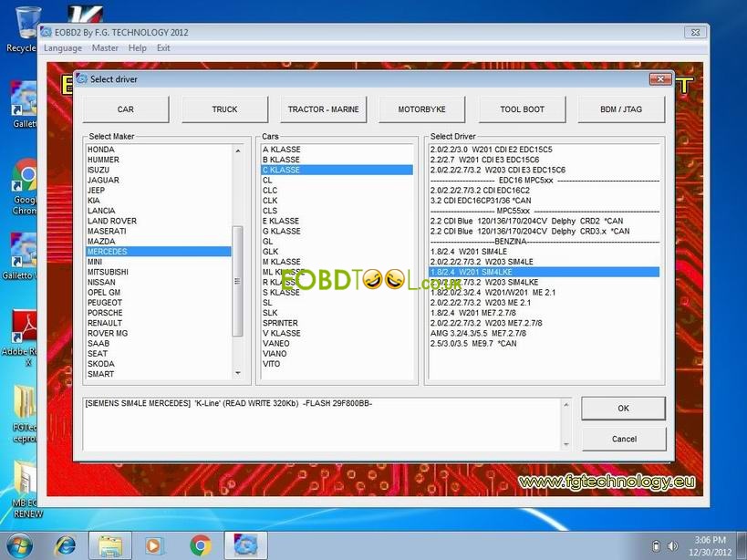Click the Windows Media Player taskbar icon
Viewport: 747px width, 560px height.
click(x=154, y=545)
